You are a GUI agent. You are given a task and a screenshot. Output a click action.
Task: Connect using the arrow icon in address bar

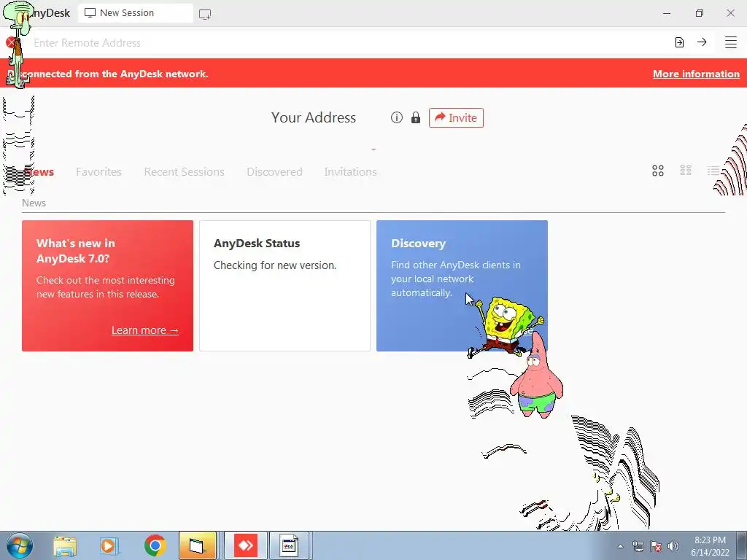click(702, 42)
